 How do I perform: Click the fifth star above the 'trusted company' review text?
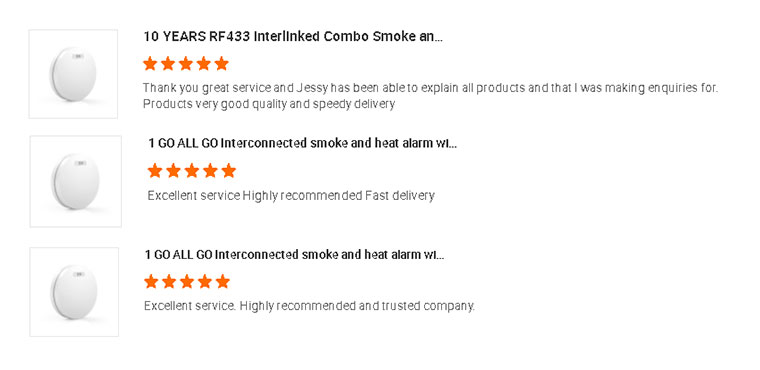[x=222, y=281]
